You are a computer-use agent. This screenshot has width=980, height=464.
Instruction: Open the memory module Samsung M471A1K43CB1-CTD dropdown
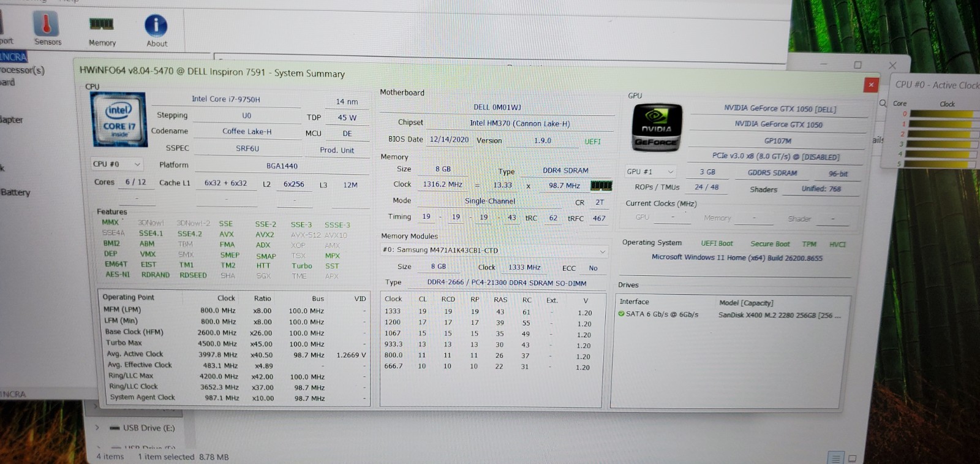point(494,251)
